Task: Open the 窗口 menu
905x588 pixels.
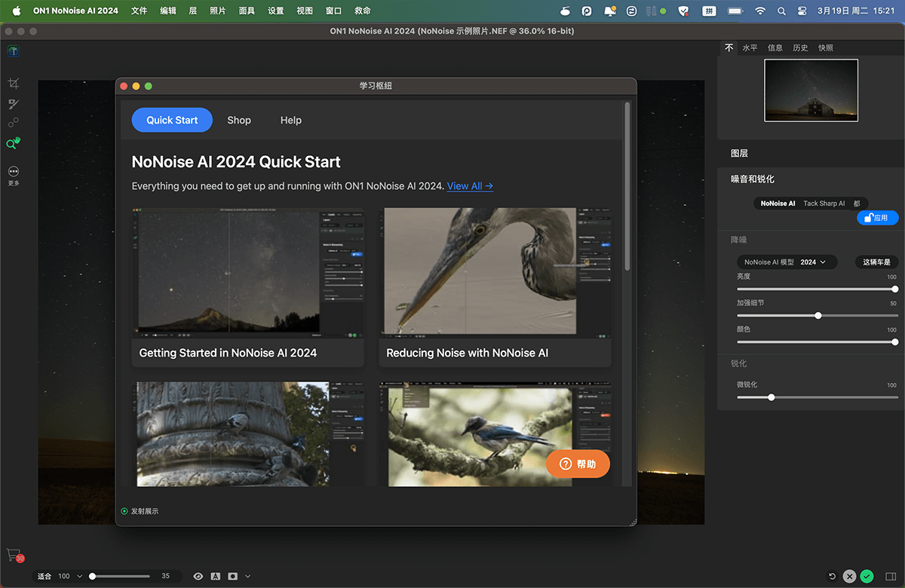Action: coord(333,11)
